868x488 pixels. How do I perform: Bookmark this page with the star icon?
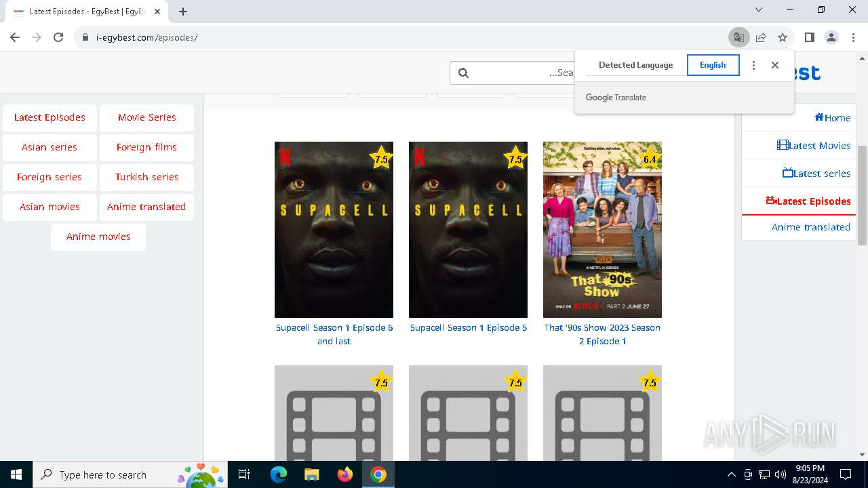[783, 37]
